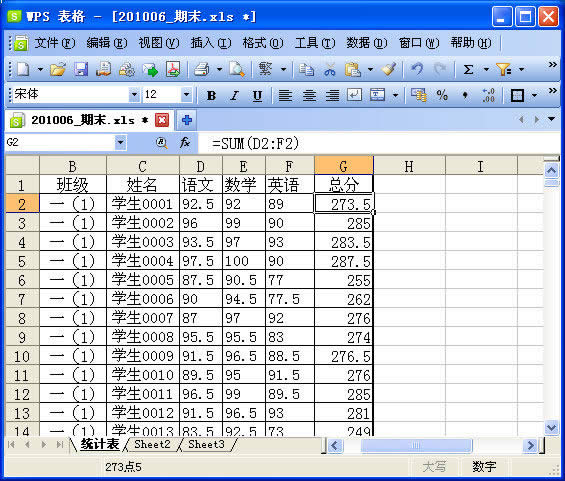The image size is (565, 481).
Task: Toggle Bold formatting
Action: [x=212, y=96]
